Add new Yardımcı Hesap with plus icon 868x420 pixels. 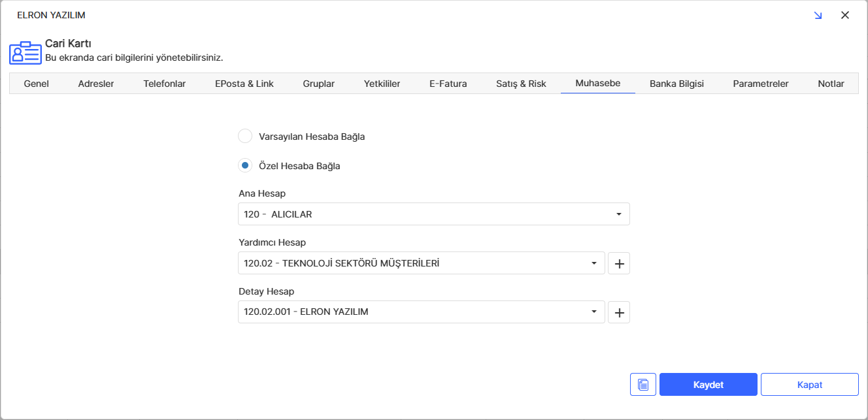click(618, 263)
